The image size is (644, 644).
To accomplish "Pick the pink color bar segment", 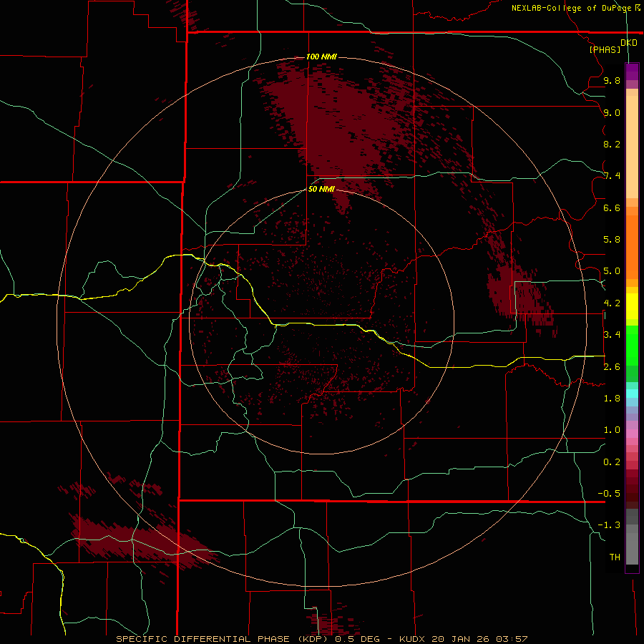I will click(632, 434).
